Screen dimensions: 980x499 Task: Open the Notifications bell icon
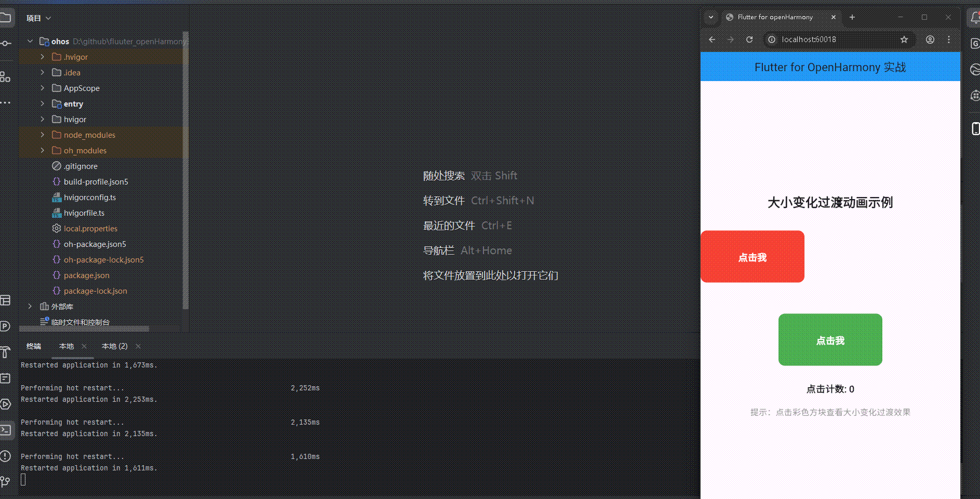[x=975, y=18]
